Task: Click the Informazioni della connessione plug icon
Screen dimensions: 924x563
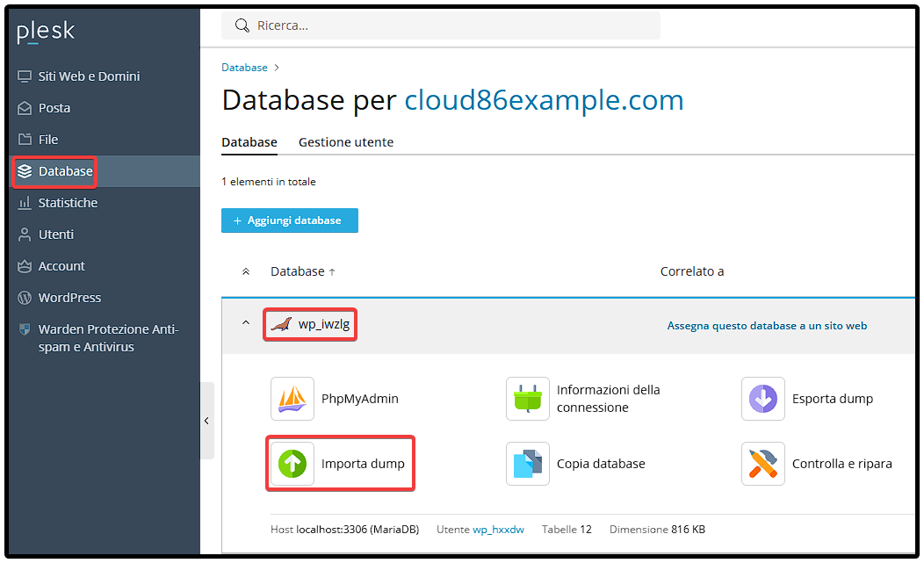Action: [527, 399]
